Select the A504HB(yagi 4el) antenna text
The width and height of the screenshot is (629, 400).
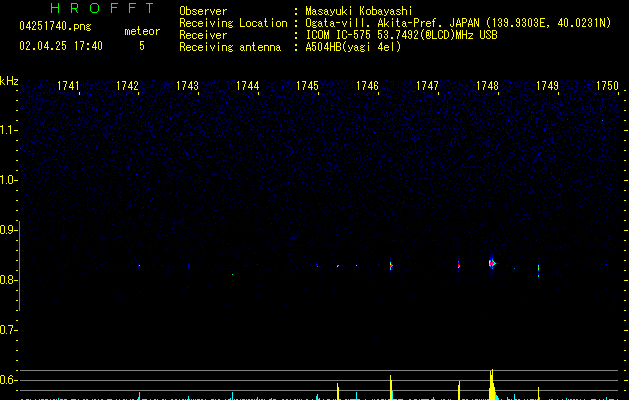(353, 47)
